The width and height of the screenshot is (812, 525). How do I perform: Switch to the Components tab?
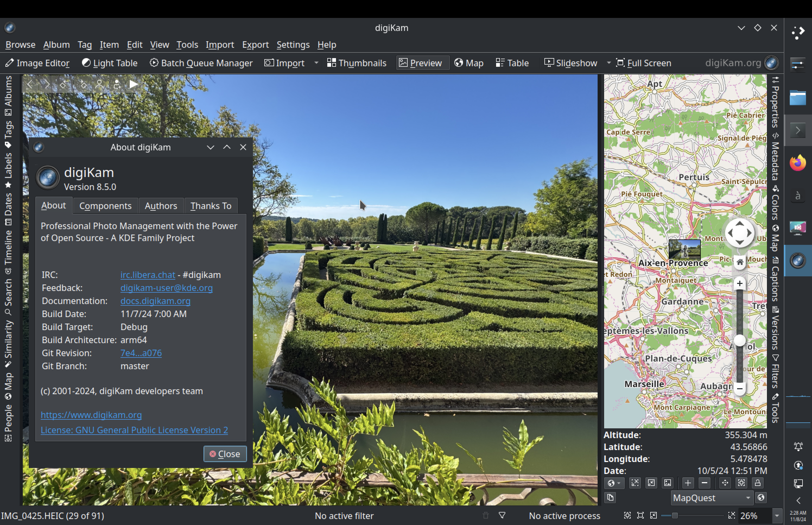click(105, 206)
